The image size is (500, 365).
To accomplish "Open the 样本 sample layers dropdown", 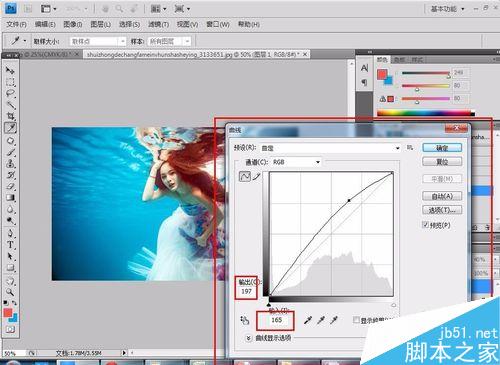I will (169, 41).
